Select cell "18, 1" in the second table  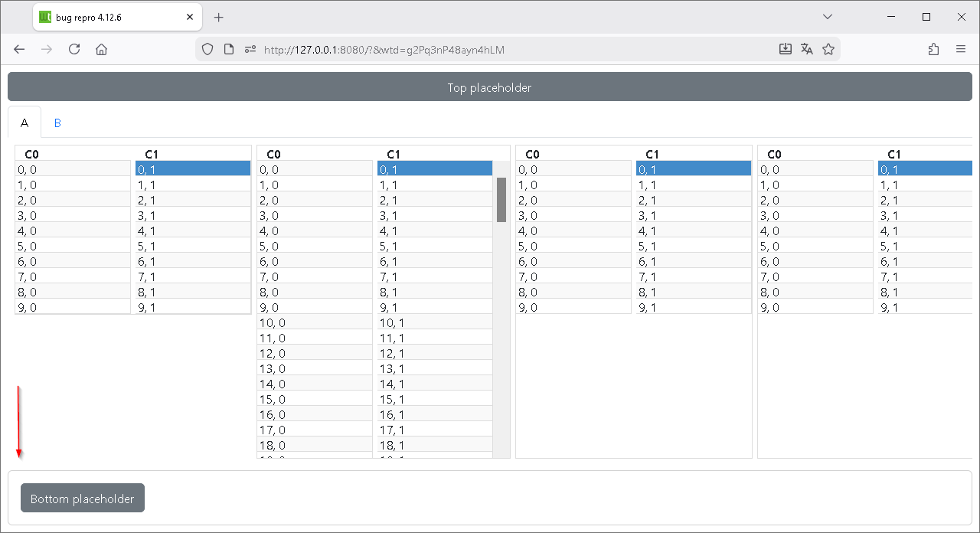pyautogui.click(x=433, y=445)
